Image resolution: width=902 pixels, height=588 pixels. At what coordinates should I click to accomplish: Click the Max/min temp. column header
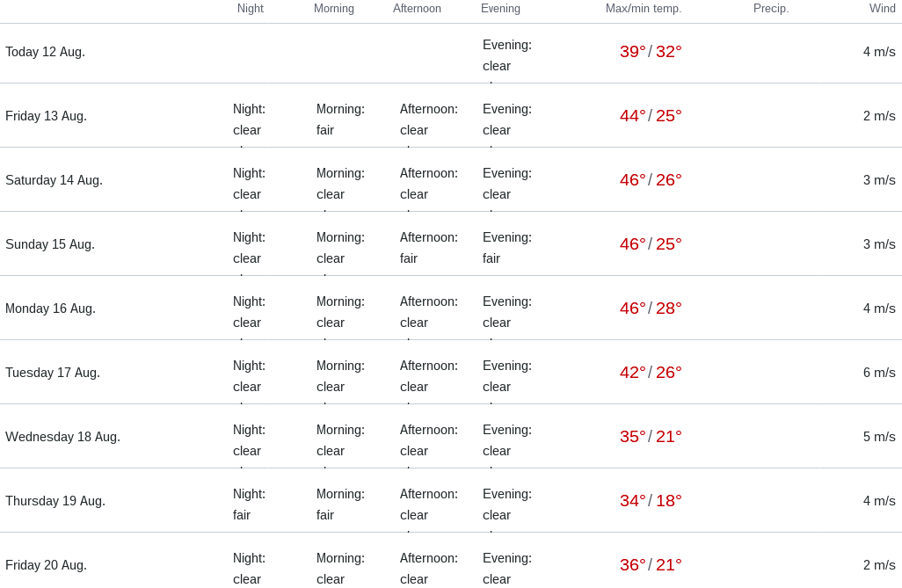click(x=644, y=9)
